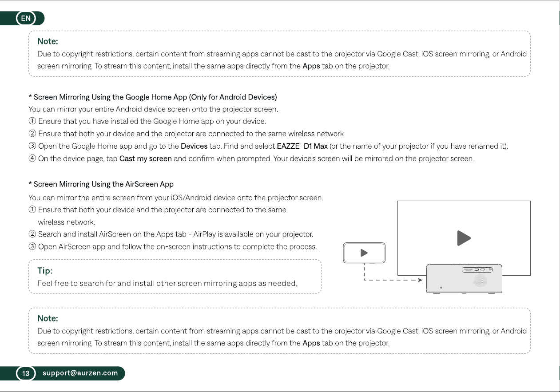Click the bold Cast my screen text
Screen dimensions: 560x392
pyautogui.click(x=146, y=158)
